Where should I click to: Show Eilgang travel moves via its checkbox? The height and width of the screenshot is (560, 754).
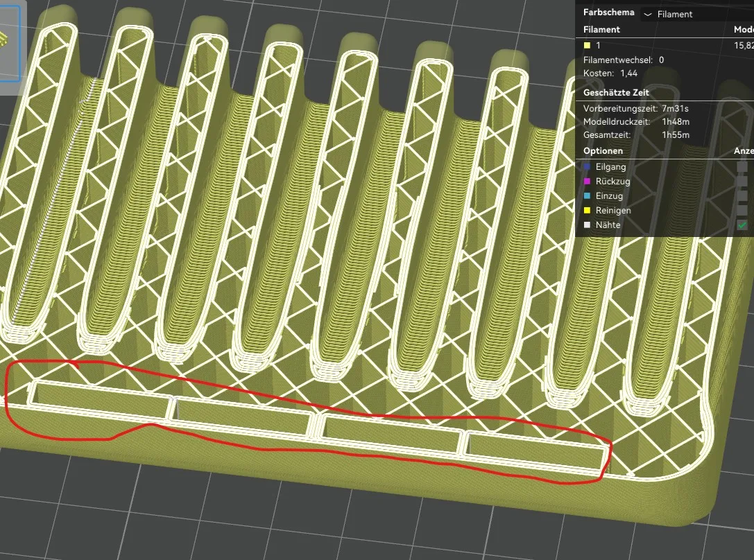tap(742, 166)
